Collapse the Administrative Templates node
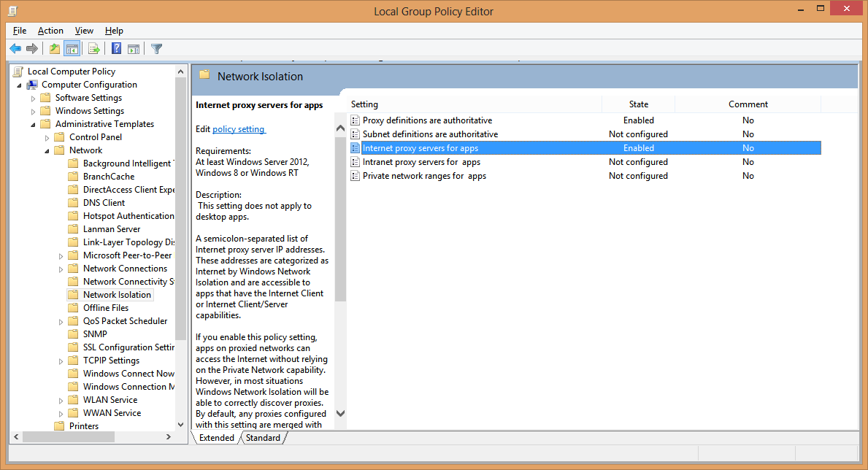868x470 pixels. (33, 125)
